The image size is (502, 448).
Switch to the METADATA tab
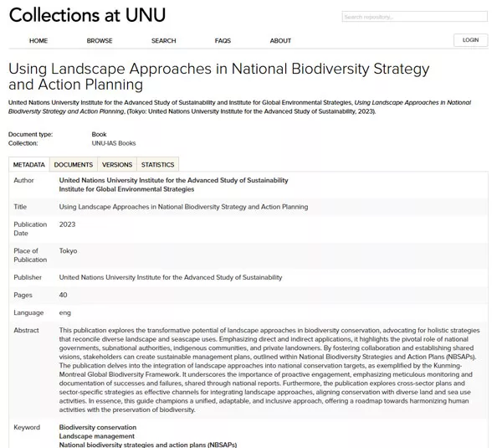[x=29, y=165]
